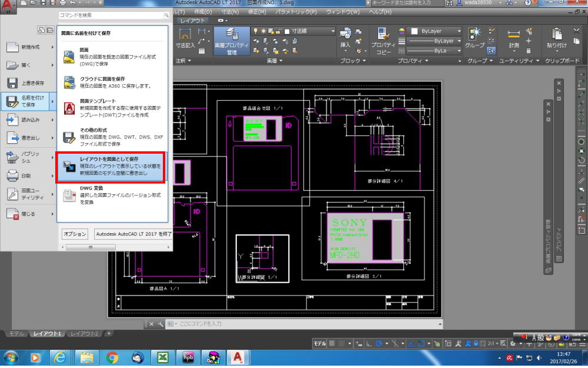The width and height of the screenshot is (588, 368).
Task: Toggle モデル space button in status bar
Action: point(319,343)
